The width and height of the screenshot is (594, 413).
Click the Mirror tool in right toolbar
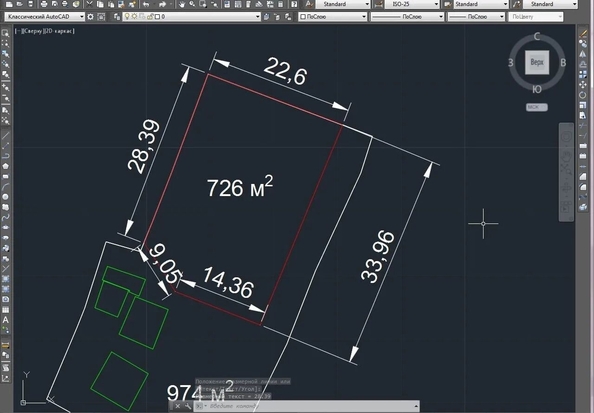click(583, 54)
